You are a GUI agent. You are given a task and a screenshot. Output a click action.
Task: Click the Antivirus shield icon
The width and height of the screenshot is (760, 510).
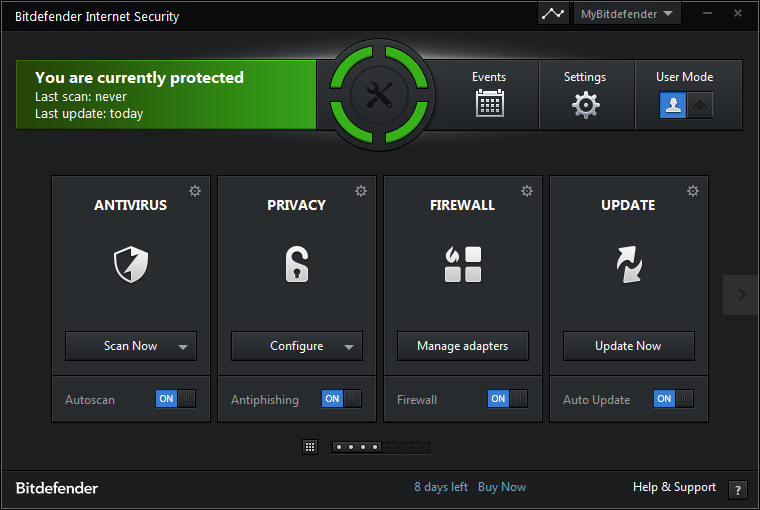[131, 265]
